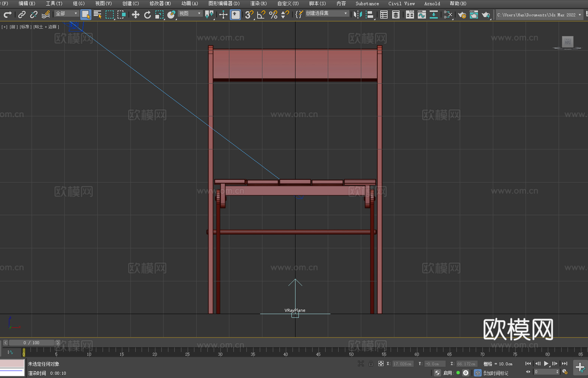
Task: Click the Align tool icon
Action: pyautogui.click(x=370, y=14)
